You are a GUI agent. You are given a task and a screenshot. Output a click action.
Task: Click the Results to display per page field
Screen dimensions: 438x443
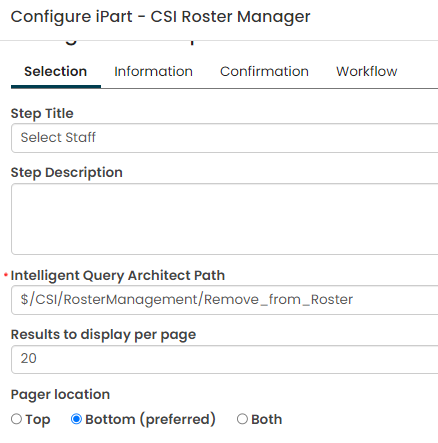click(x=225, y=359)
